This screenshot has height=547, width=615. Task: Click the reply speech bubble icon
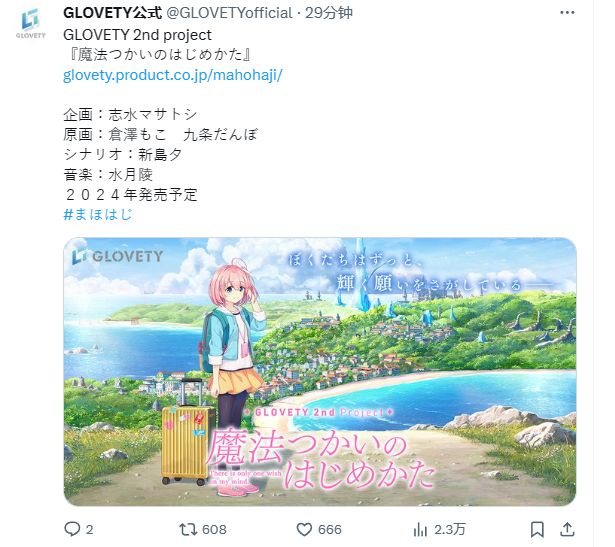pyautogui.click(x=72, y=529)
